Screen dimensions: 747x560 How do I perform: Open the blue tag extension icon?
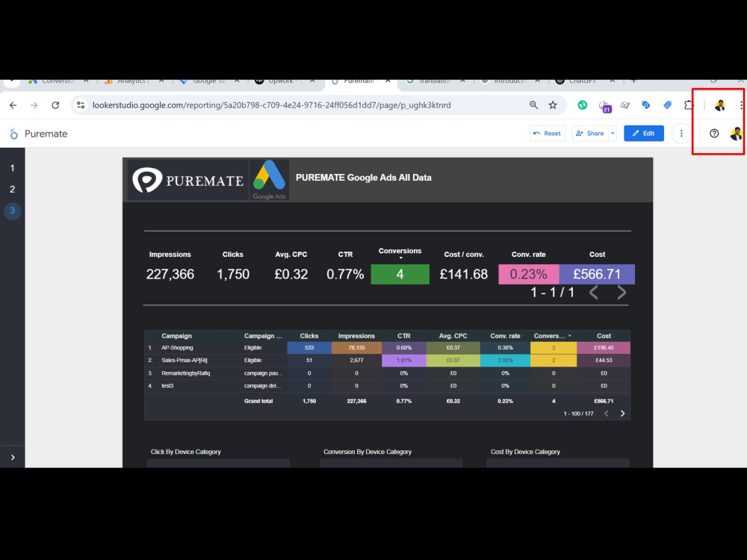[x=646, y=105]
